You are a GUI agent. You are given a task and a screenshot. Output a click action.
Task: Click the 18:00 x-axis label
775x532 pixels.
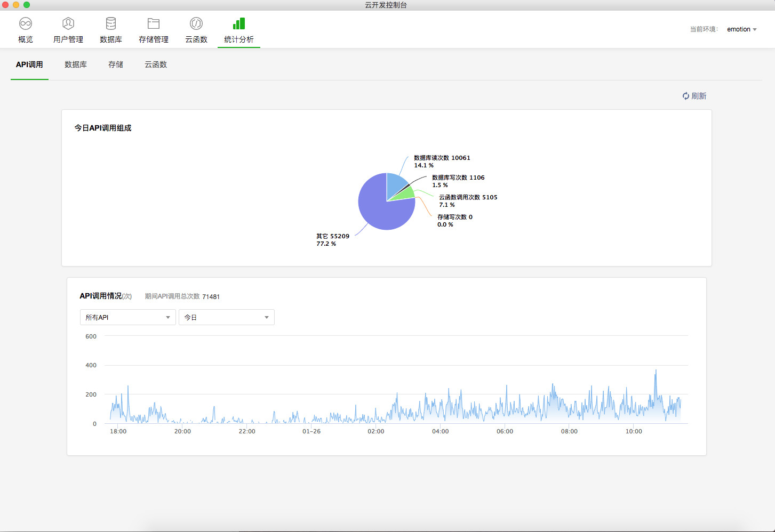click(118, 431)
